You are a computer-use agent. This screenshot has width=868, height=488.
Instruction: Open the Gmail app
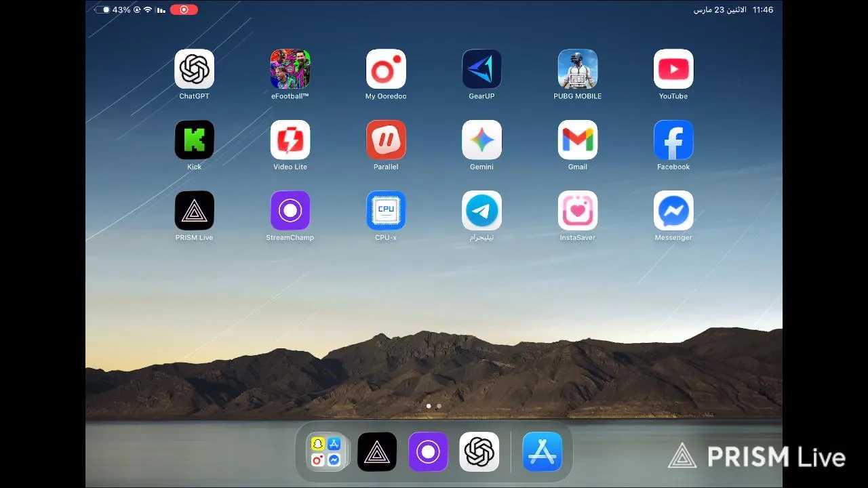pos(578,140)
